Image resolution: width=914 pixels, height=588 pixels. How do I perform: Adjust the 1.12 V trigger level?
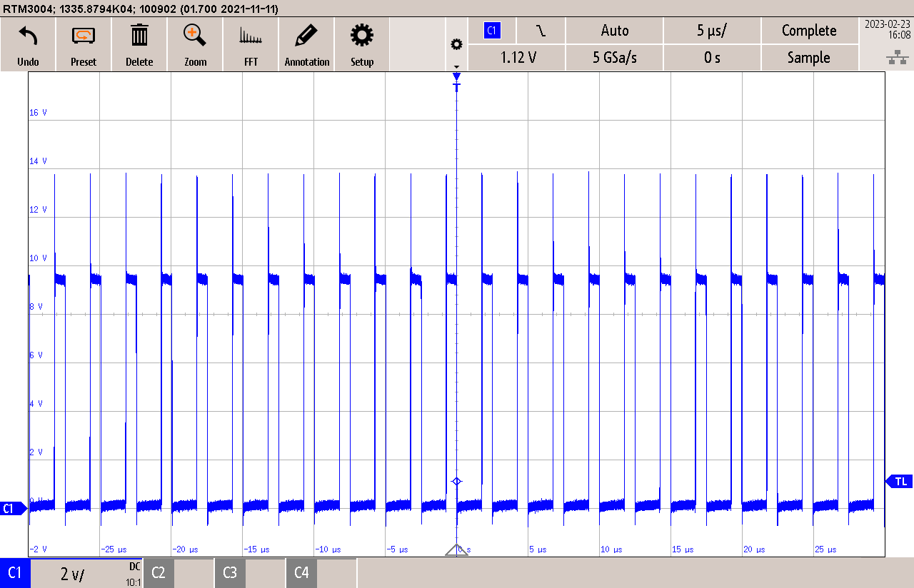518,58
